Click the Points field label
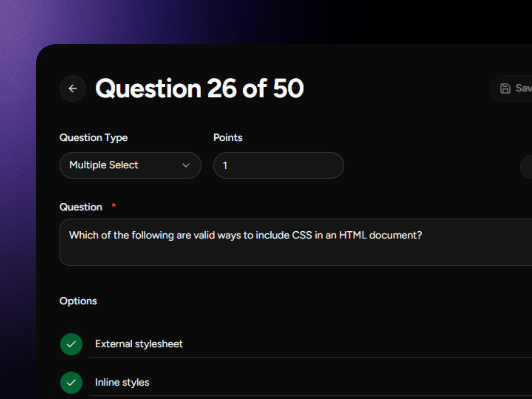 [228, 137]
